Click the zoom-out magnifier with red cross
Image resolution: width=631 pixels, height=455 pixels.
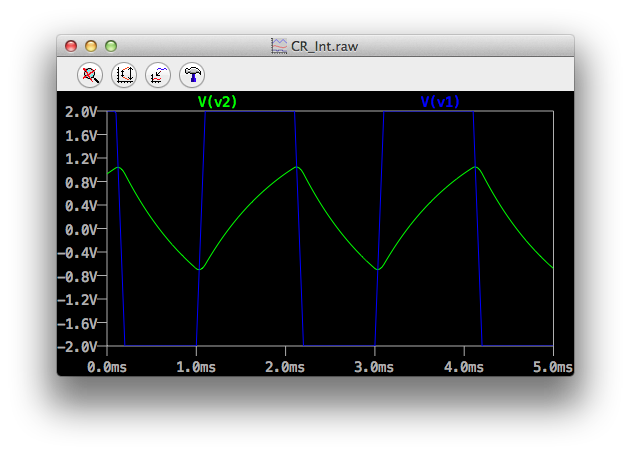[x=91, y=74]
